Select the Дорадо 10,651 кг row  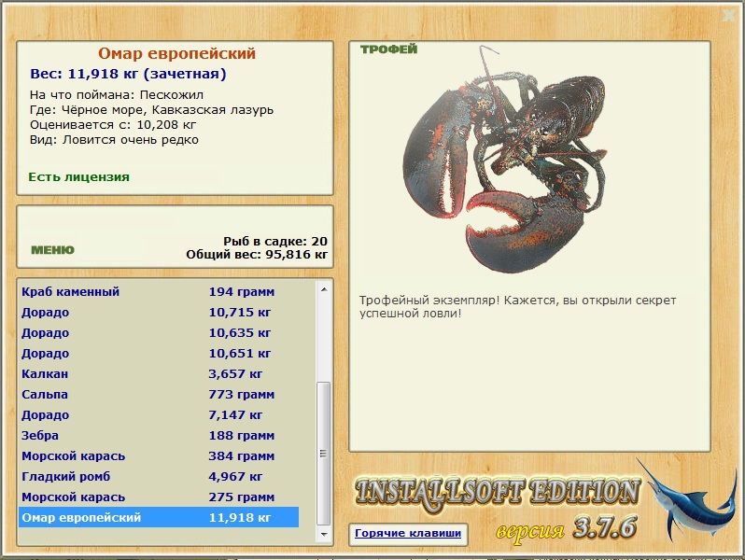click(159, 354)
